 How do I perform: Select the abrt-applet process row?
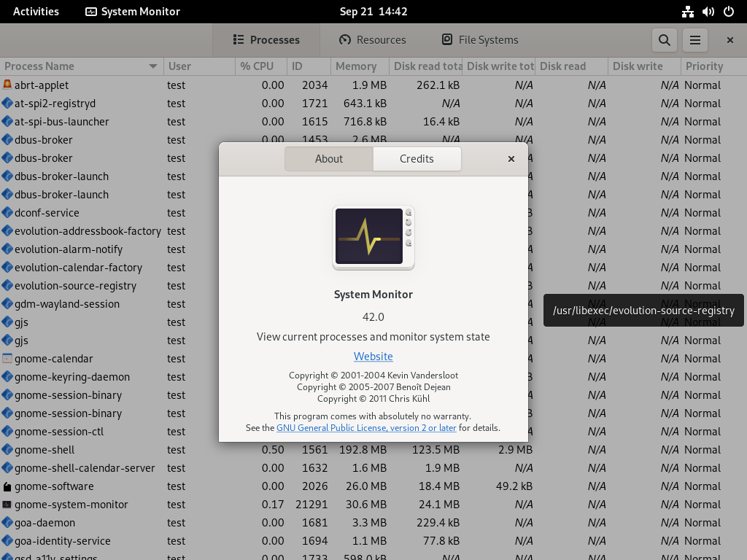tap(373, 85)
